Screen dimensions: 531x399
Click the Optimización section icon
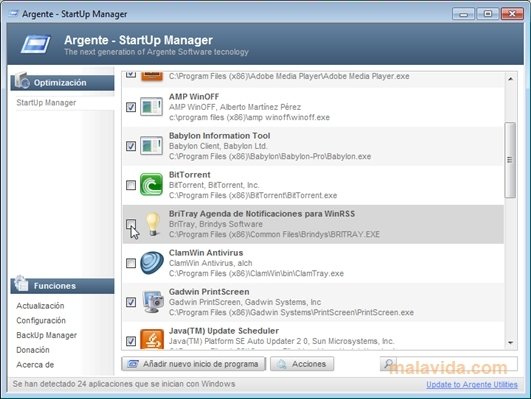[22, 80]
